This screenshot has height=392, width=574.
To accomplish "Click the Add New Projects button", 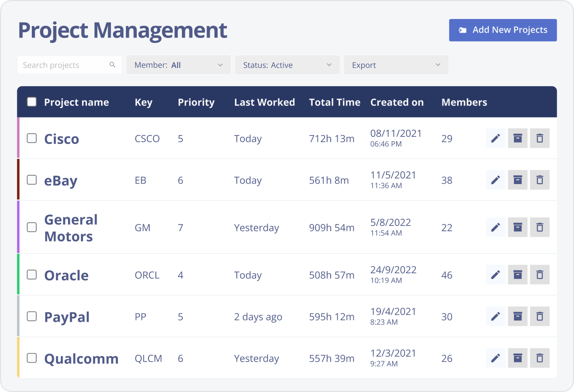I will (502, 30).
